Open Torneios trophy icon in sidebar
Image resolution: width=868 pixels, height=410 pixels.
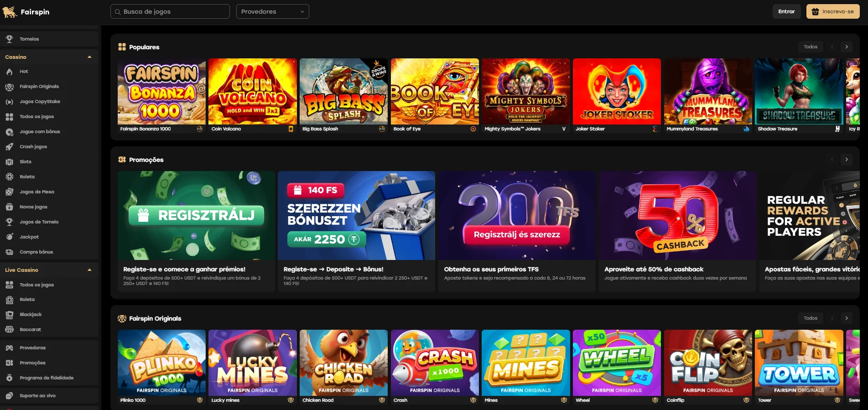point(9,39)
